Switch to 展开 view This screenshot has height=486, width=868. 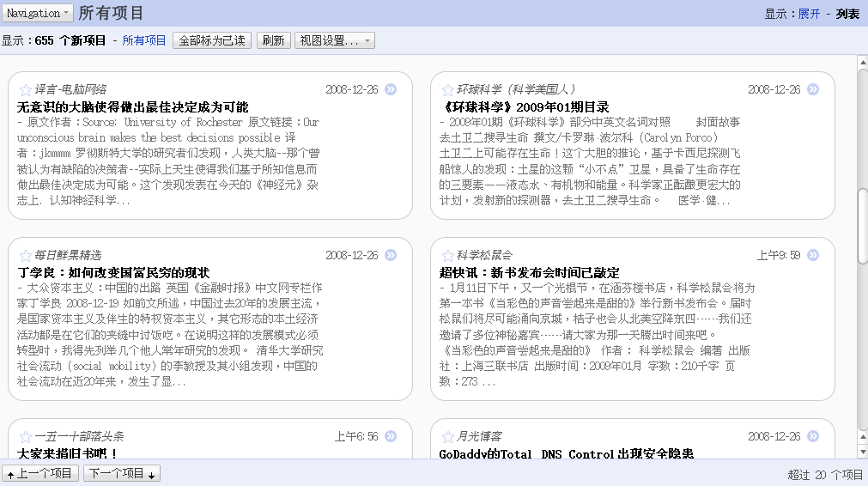[809, 14]
